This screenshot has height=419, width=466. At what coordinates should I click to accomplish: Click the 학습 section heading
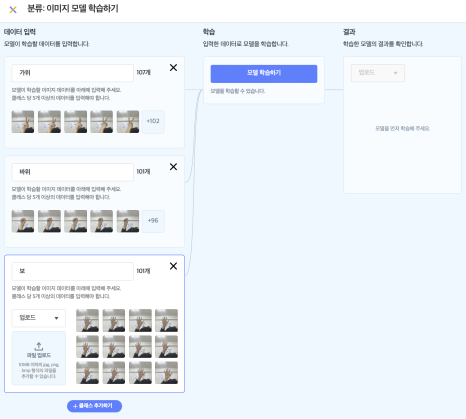[209, 32]
